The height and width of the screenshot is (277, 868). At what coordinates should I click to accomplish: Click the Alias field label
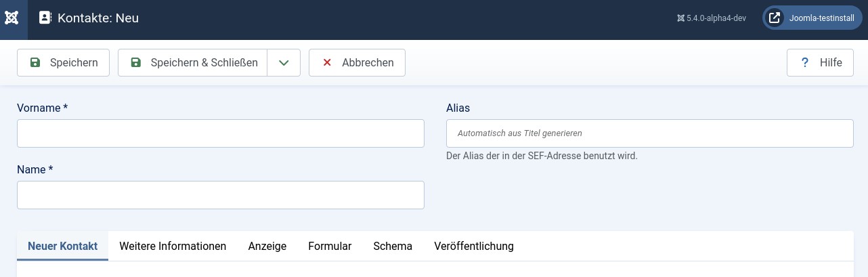pyautogui.click(x=458, y=108)
